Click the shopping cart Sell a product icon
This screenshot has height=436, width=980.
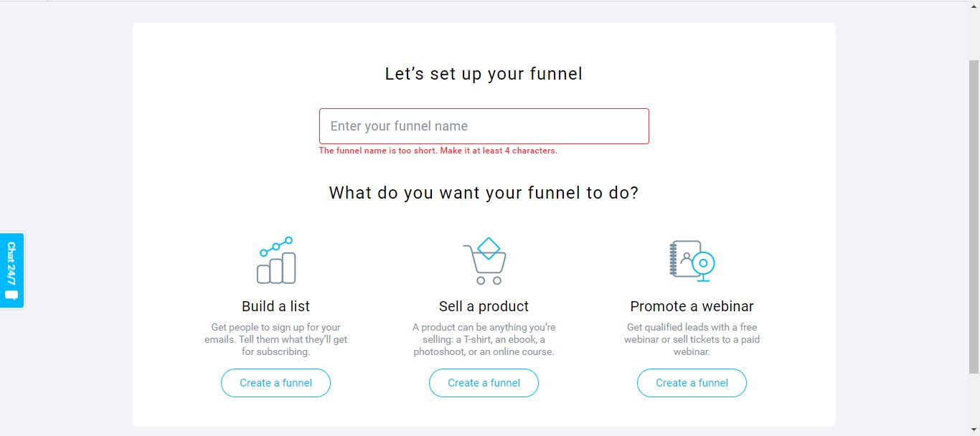click(x=484, y=260)
